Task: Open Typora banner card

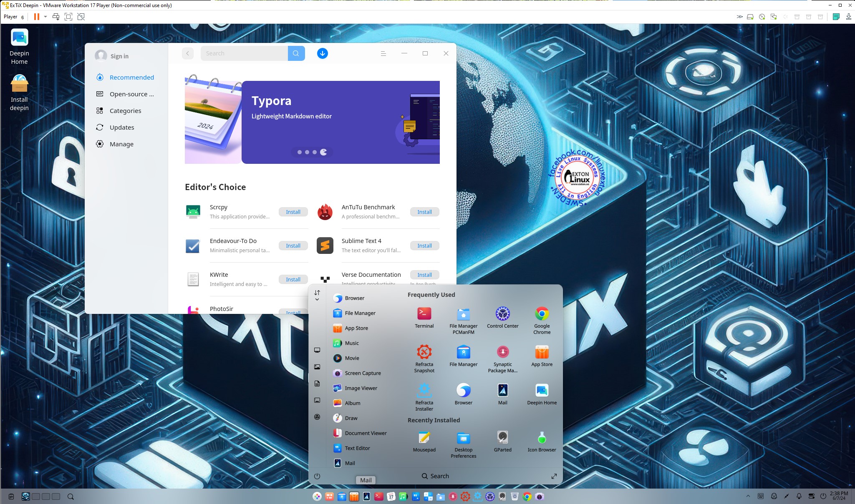Action: pyautogui.click(x=340, y=122)
